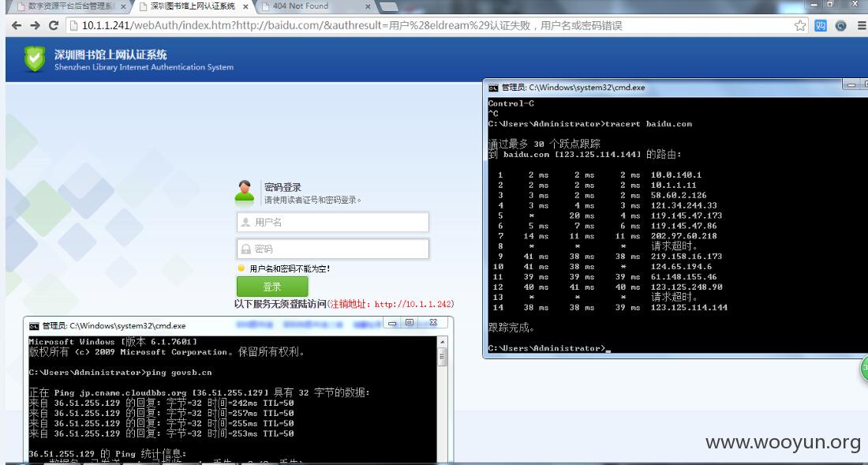This screenshot has height=465, width=868.
Task: Select the 深圳图书馆上网认证系统 tab
Action: pos(194,6)
